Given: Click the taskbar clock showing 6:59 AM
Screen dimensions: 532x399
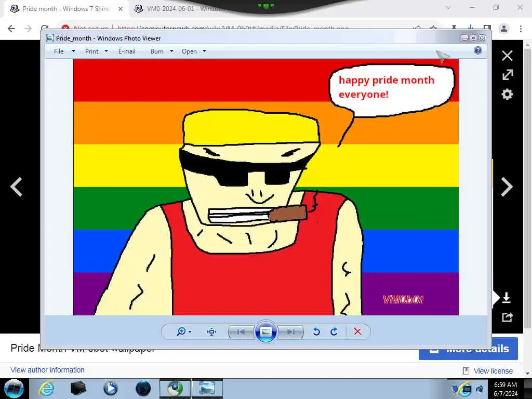Looking at the screenshot, I should [x=506, y=389].
